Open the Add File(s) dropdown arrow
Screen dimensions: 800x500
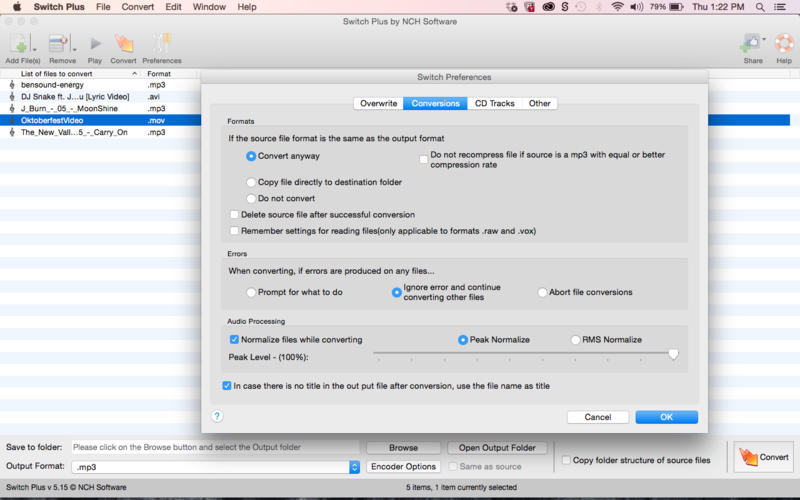point(35,49)
